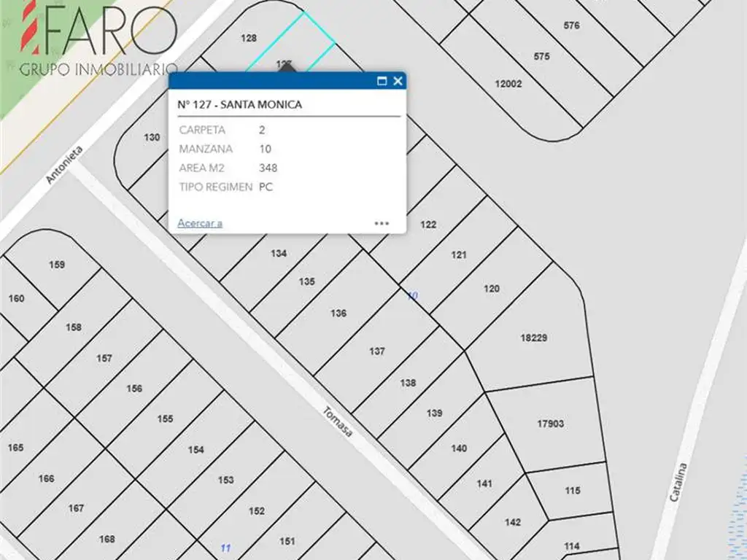Pick parcel 159 on the map
747x560 pixels.
(57, 265)
